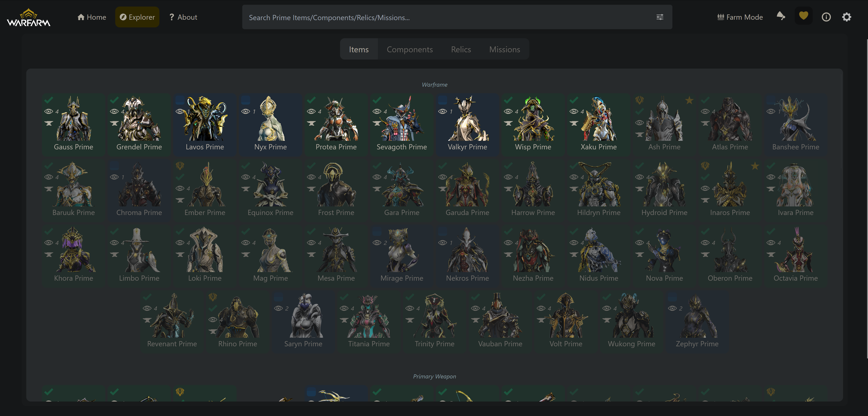The width and height of the screenshot is (868, 416).
Task: Click the anvil icon on Atlas Prime
Action: 705,123
